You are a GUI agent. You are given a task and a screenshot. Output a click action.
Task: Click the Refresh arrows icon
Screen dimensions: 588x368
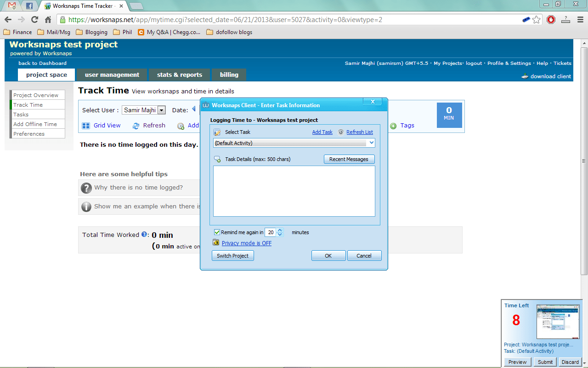136,126
